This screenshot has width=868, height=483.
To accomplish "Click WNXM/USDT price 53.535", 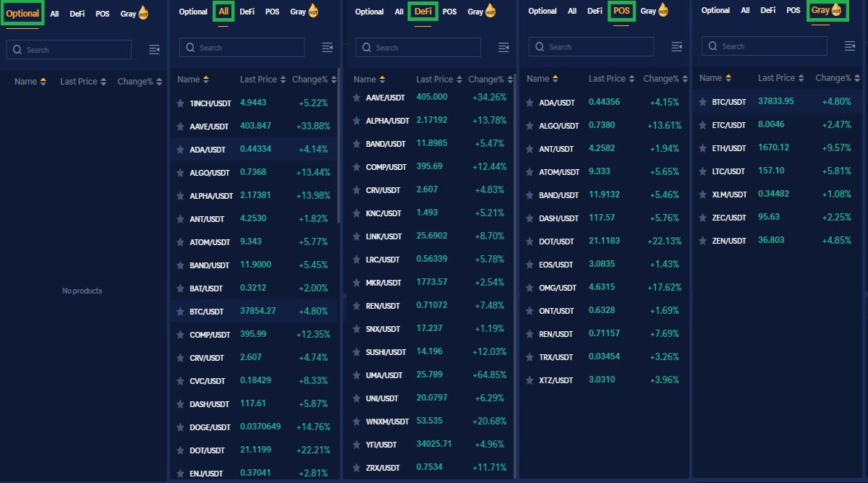I will (x=430, y=421).
